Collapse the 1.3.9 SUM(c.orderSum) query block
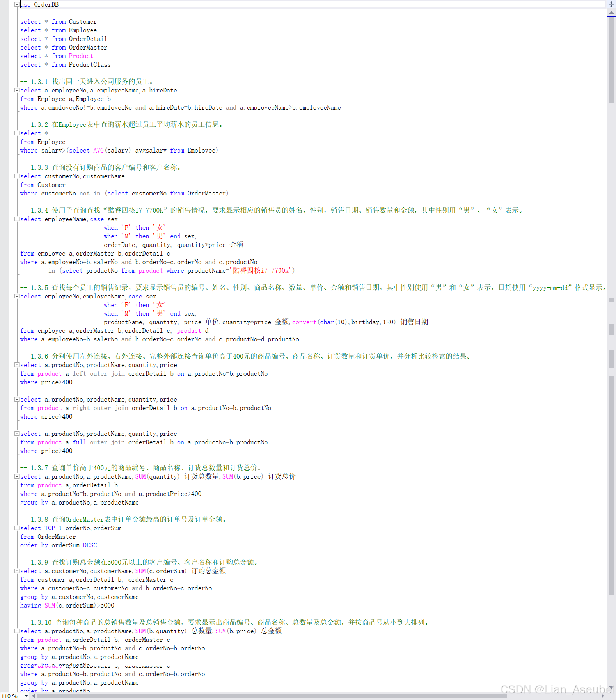Viewport: 616px width, 700px height. [17, 571]
